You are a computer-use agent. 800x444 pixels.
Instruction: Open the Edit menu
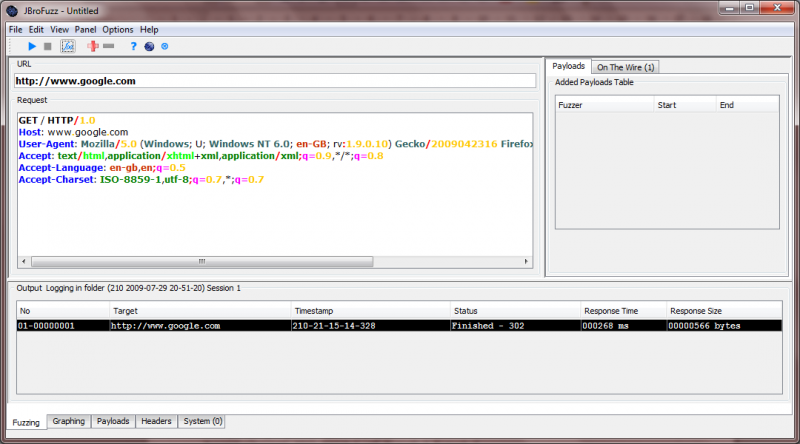(36, 30)
